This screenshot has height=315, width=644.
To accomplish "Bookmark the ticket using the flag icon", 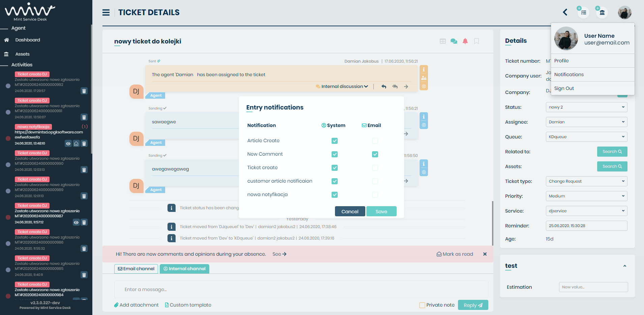I will (476, 41).
